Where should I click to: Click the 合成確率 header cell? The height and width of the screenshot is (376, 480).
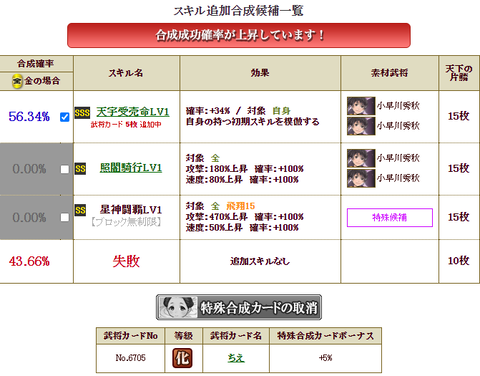coord(36,63)
